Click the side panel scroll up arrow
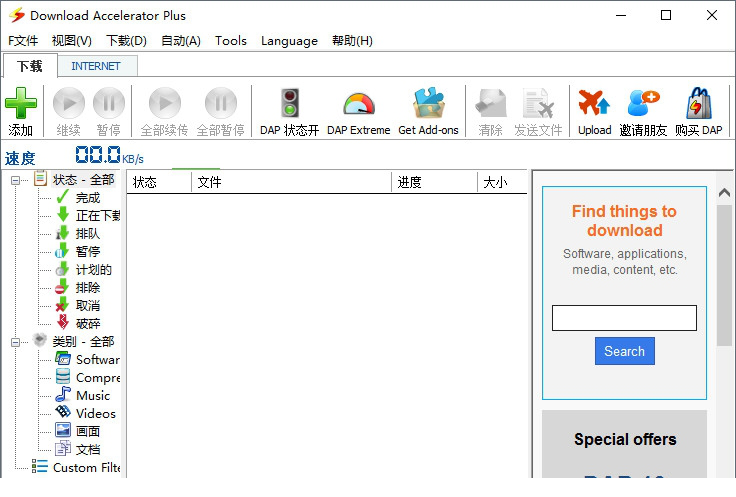736x497 pixels. tap(724, 192)
